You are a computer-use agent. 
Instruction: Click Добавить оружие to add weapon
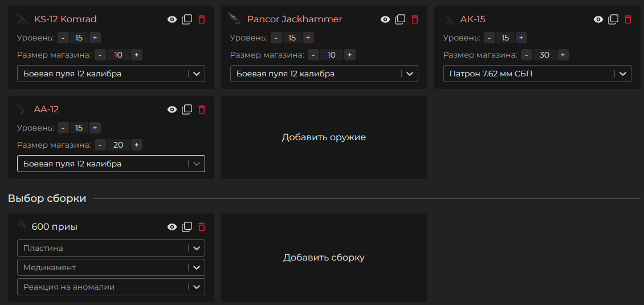pos(324,137)
